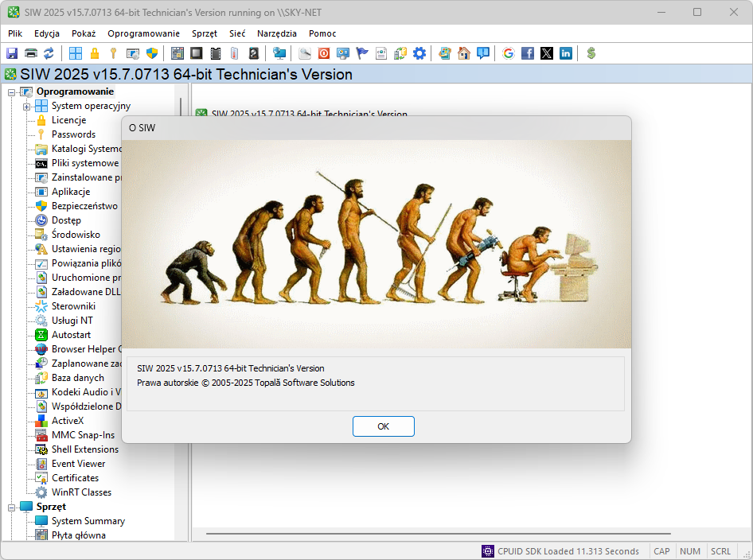
Task: Click the blue speech bubble feedback toolbar icon
Action: point(483,53)
